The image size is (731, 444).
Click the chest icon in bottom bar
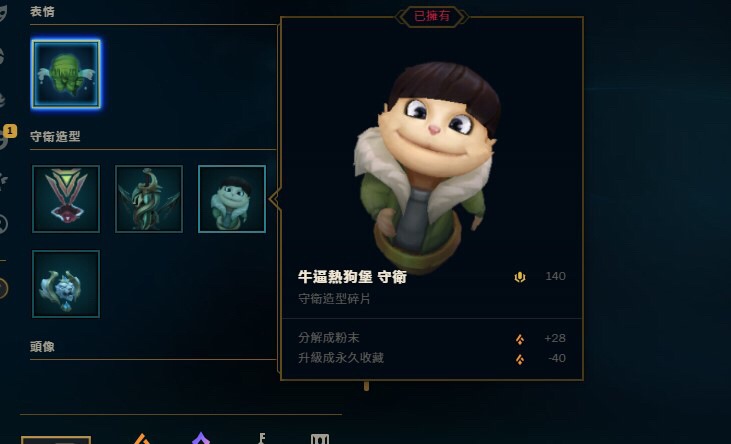(320, 439)
